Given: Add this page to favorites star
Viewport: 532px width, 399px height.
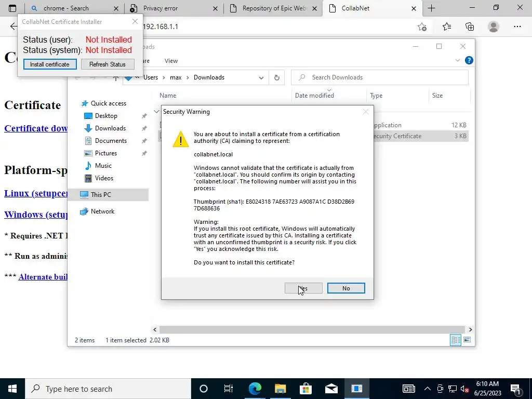Looking at the screenshot, I should pos(422,26).
